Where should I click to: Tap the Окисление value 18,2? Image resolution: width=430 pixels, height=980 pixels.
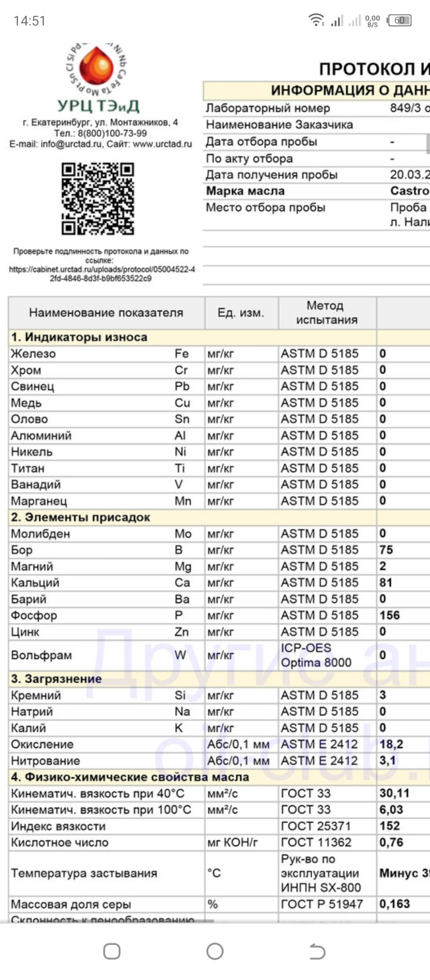(391, 744)
